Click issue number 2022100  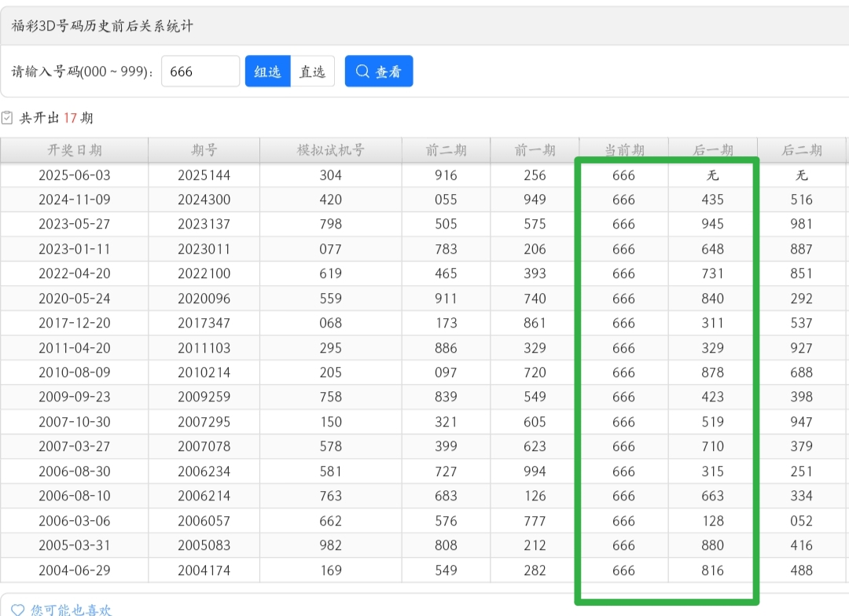tap(204, 273)
